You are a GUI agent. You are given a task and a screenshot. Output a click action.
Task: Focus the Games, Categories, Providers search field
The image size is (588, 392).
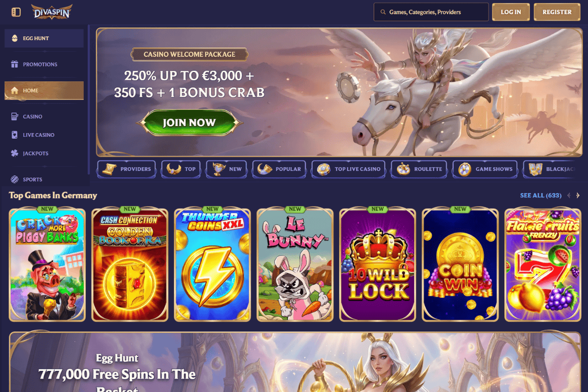point(431,12)
